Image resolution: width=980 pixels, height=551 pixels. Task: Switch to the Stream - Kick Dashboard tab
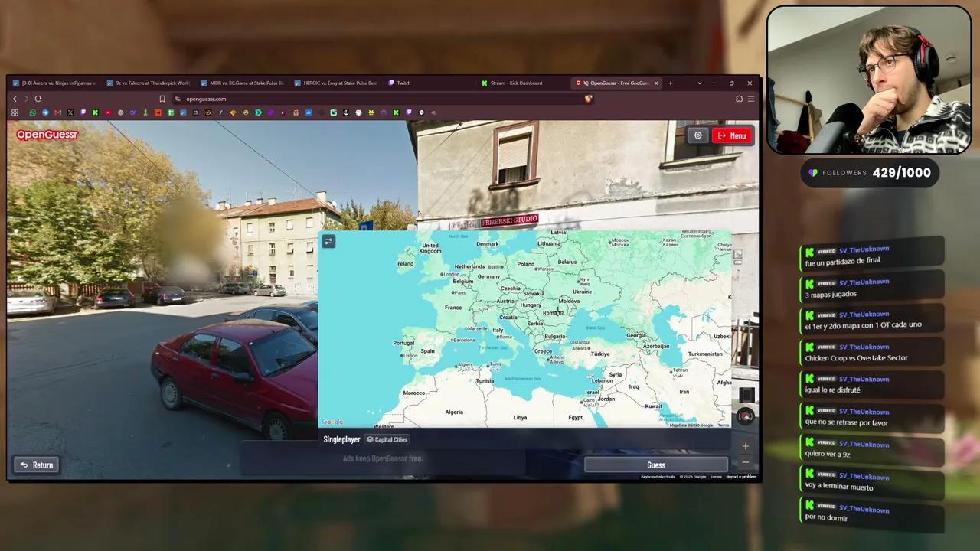coord(523,83)
